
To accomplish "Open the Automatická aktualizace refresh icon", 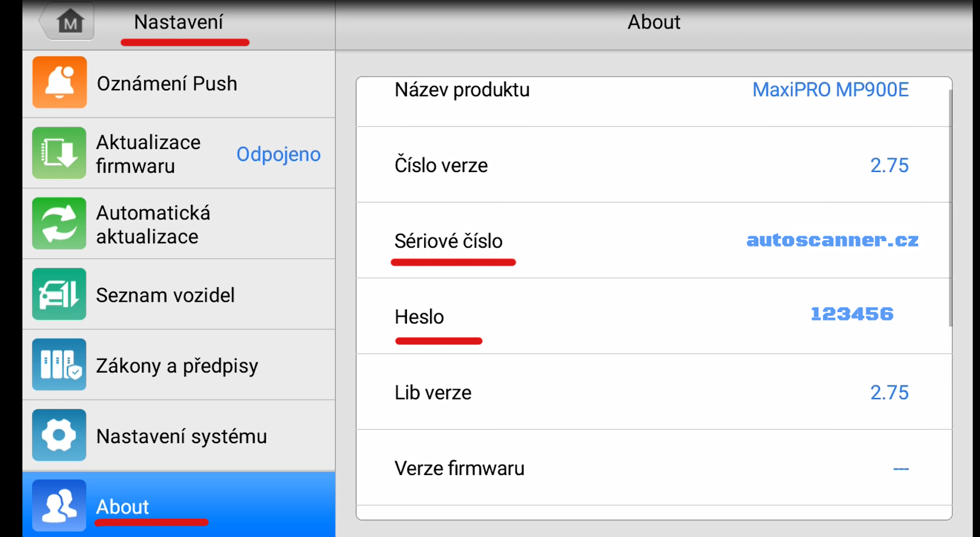I will (x=59, y=224).
